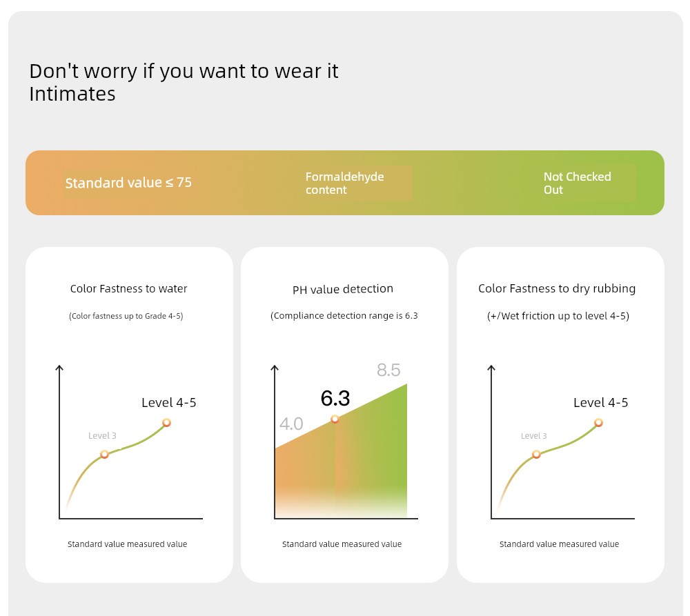Click the 'Color Fastness to water' title
This screenshot has width=690, height=616.
(128, 288)
